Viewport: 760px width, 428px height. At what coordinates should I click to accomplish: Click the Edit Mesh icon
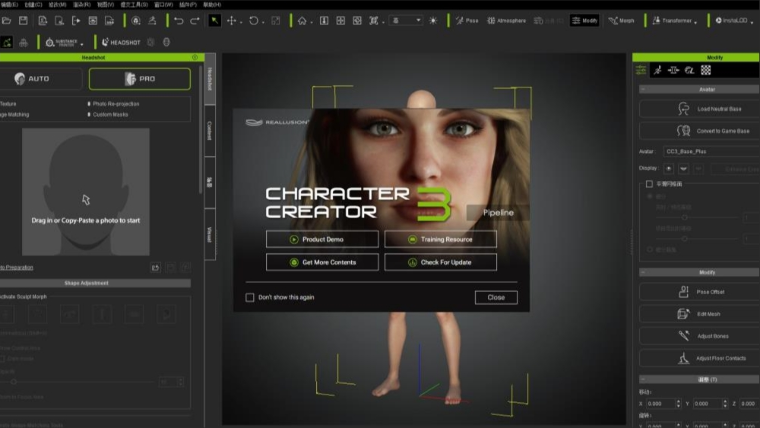pyautogui.click(x=683, y=314)
